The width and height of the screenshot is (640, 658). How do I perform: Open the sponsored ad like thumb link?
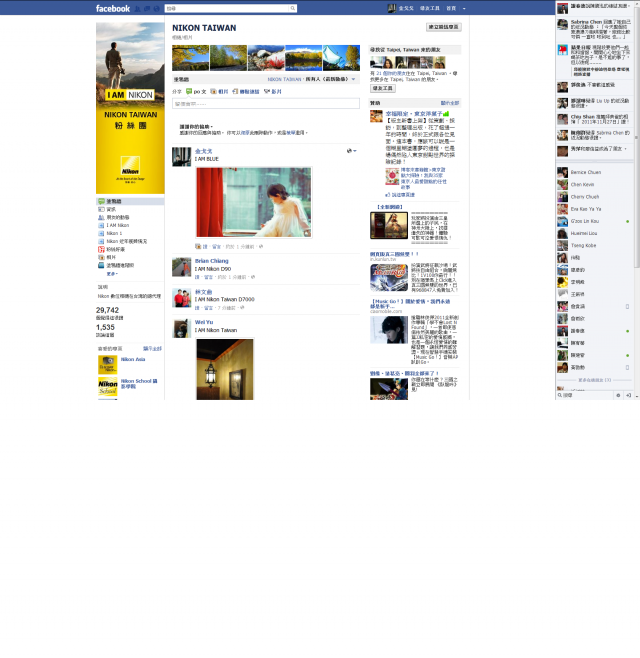pyautogui.click(x=400, y=195)
